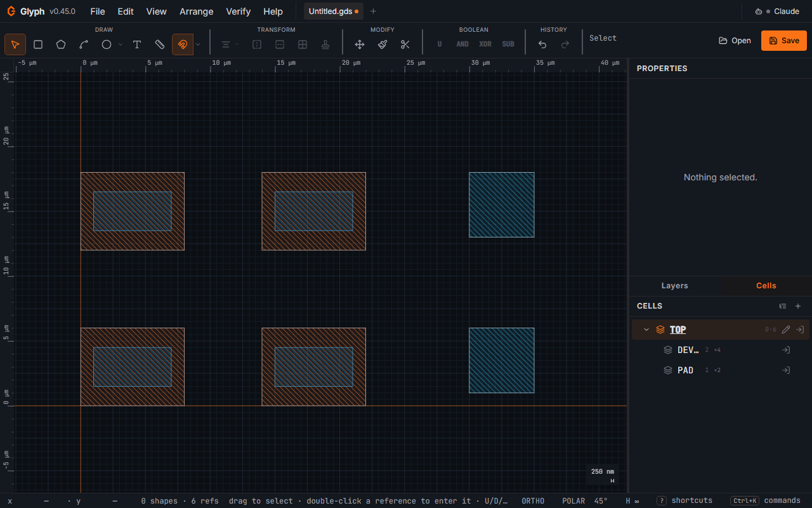Open the reference tool dropdown arrow
Image resolution: width=812 pixels, height=508 pixels.
pos(199,44)
